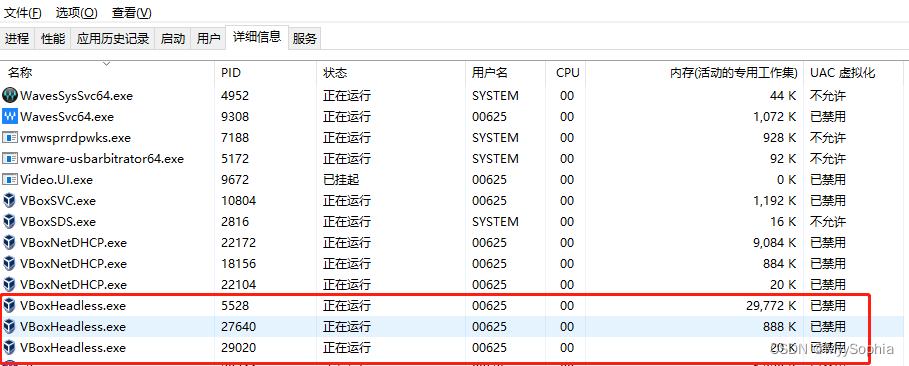Viewport: 909px width, 366px height.
Task: Click memory value 928 K
Action: pyautogui.click(x=780, y=137)
